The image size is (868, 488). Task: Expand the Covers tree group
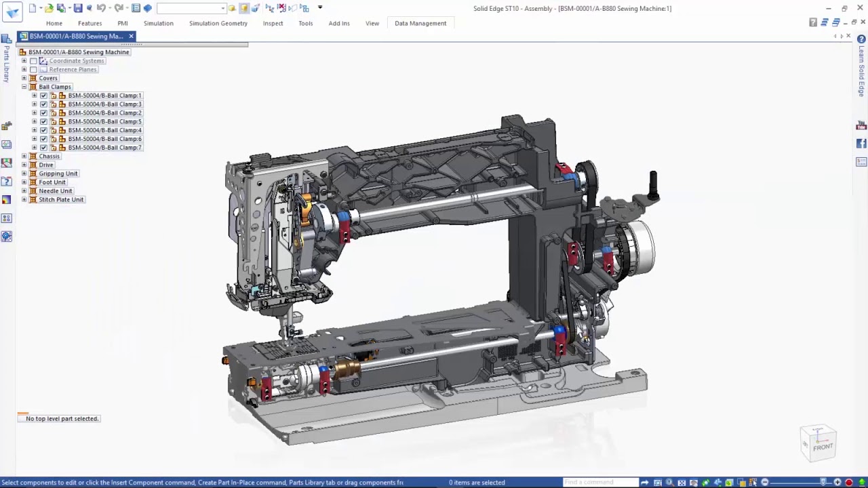tap(24, 78)
